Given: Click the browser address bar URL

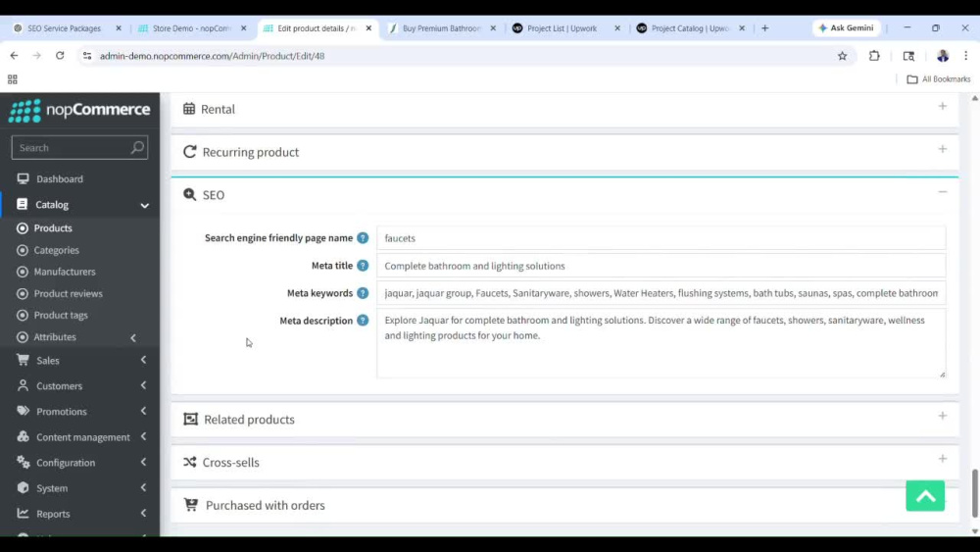Looking at the screenshot, I should point(212,56).
